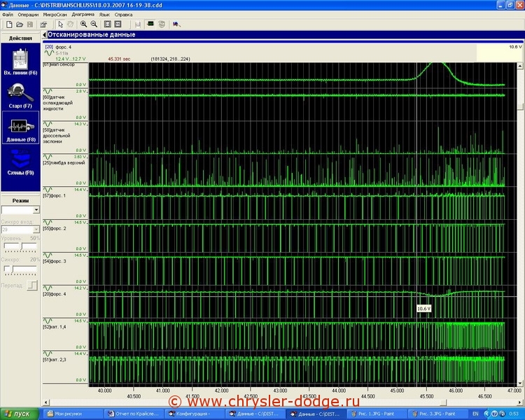Screen dimensions: 525x420
Task: Adjust the Уровень 50% slider
Action: click(20, 247)
